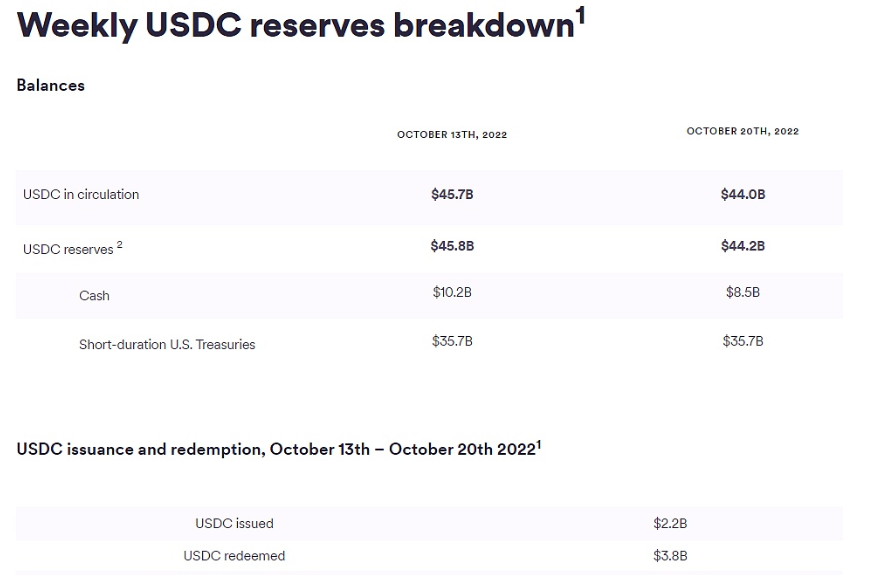Click the October 13th $35.7B Treasuries value
Image resolution: width=887 pixels, height=575 pixels.
pyautogui.click(x=452, y=341)
